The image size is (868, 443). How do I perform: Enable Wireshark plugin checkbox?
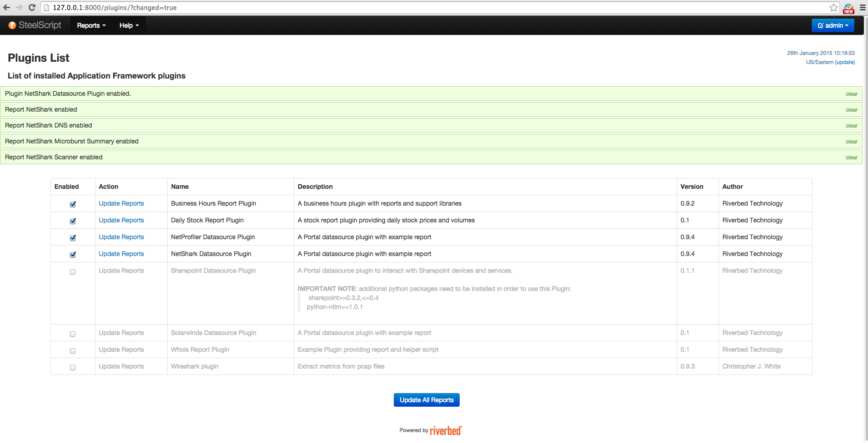click(73, 368)
